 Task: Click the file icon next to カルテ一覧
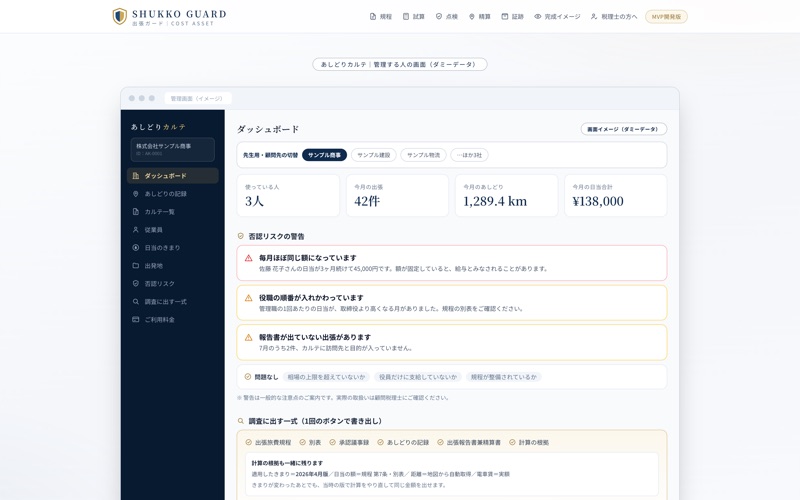(x=136, y=212)
